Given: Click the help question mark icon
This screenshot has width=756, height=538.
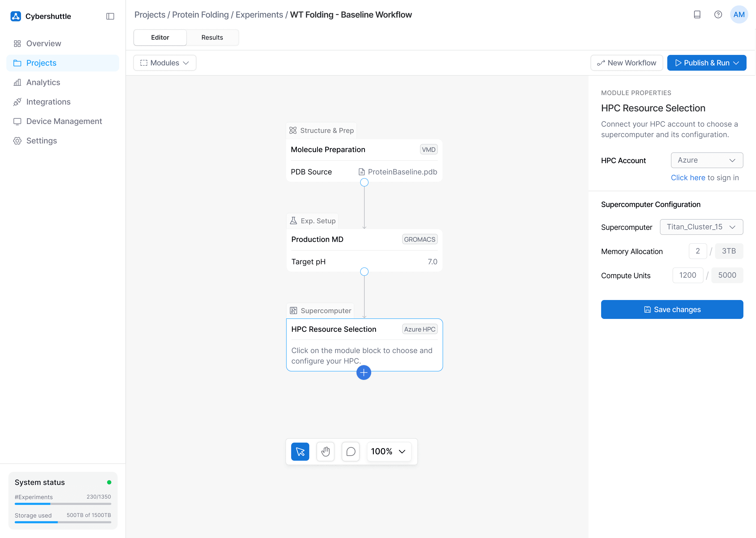Looking at the screenshot, I should tap(718, 14).
